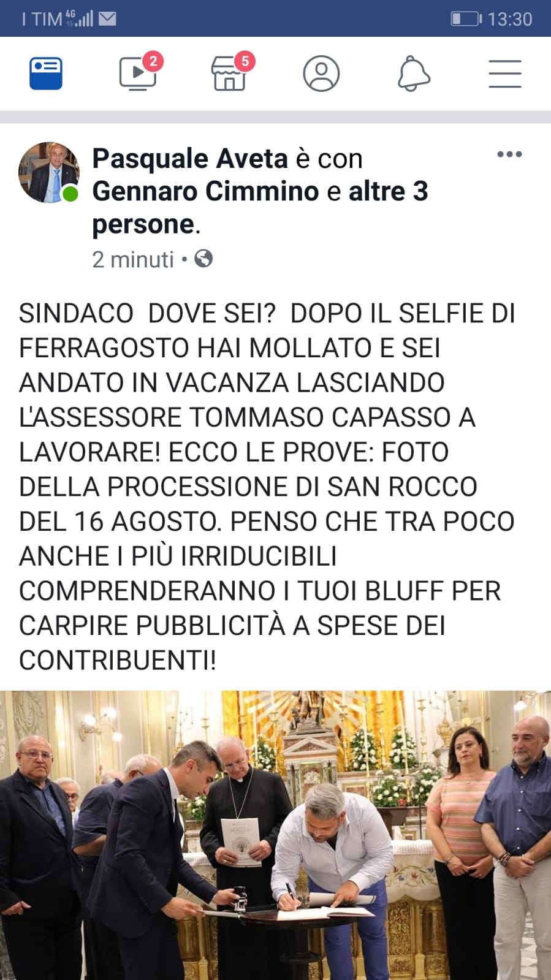Tap the mail notification icon in status bar
Viewport: 551px width, 980px height.
point(107,19)
